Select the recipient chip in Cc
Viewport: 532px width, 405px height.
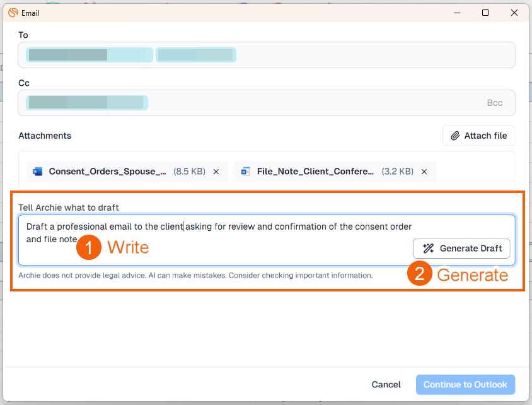click(86, 103)
